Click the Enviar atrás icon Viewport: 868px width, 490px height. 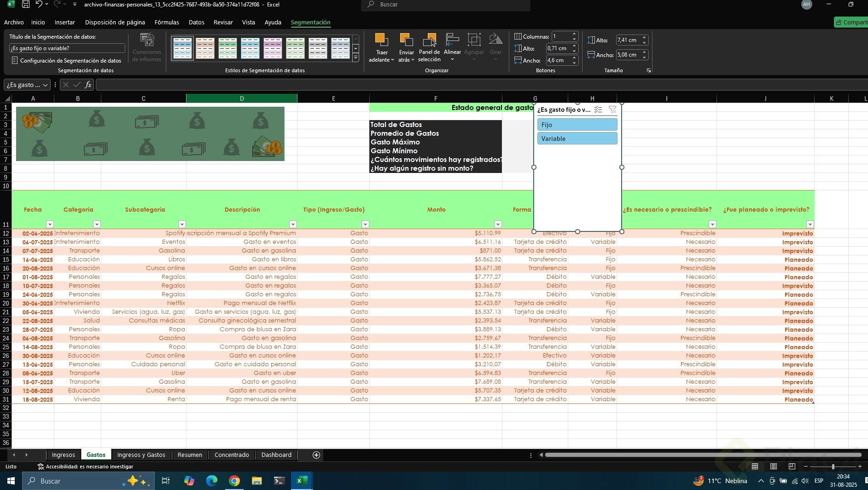(x=406, y=40)
